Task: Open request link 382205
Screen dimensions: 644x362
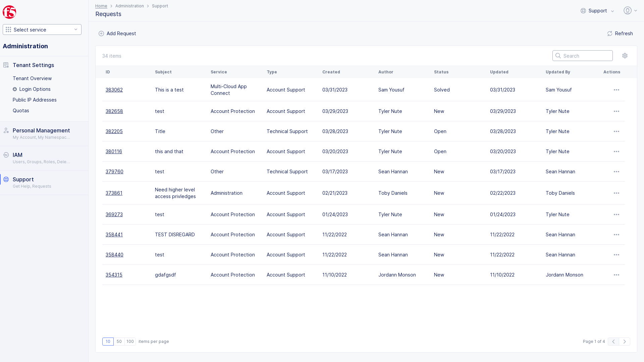Action: coord(114,131)
